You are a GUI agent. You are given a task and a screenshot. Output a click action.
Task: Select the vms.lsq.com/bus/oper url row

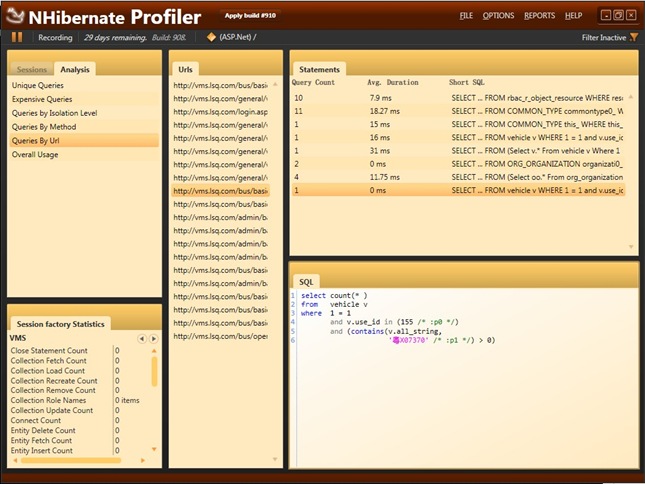220,336
